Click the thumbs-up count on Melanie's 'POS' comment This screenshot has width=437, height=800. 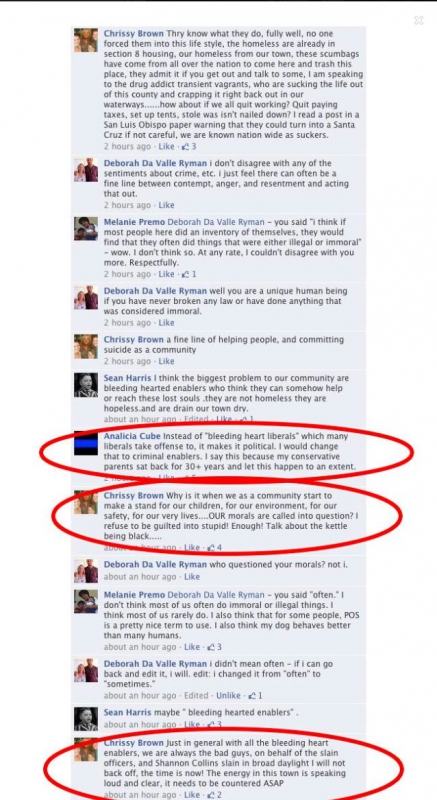214,647
